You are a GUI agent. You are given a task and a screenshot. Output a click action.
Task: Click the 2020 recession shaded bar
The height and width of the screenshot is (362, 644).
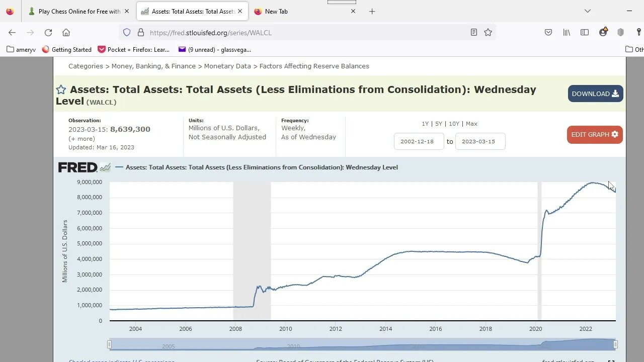(x=539, y=251)
